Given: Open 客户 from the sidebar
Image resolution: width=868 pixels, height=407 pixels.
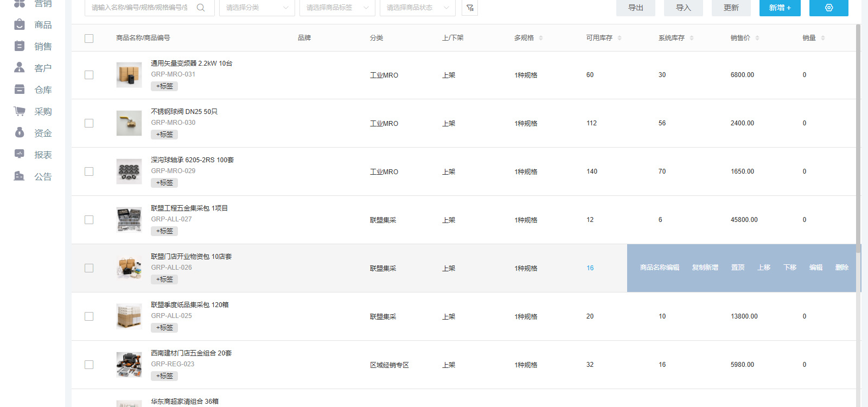Looking at the screenshot, I should coord(33,68).
